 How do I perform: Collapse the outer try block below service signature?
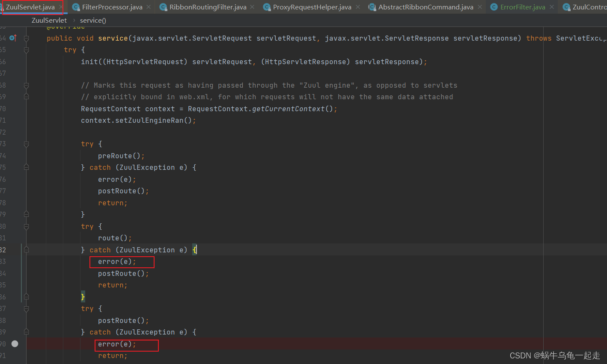coord(27,50)
